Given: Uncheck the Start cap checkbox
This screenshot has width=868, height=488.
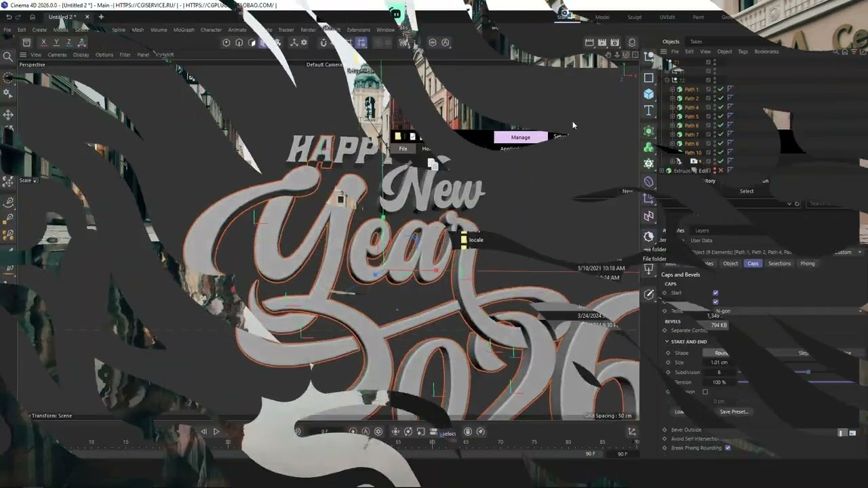Looking at the screenshot, I should tap(715, 293).
